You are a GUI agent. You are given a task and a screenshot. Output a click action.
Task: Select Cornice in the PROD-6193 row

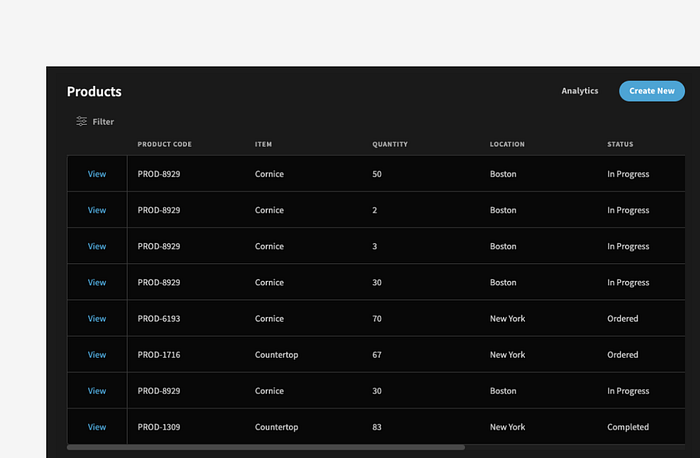[x=269, y=319]
